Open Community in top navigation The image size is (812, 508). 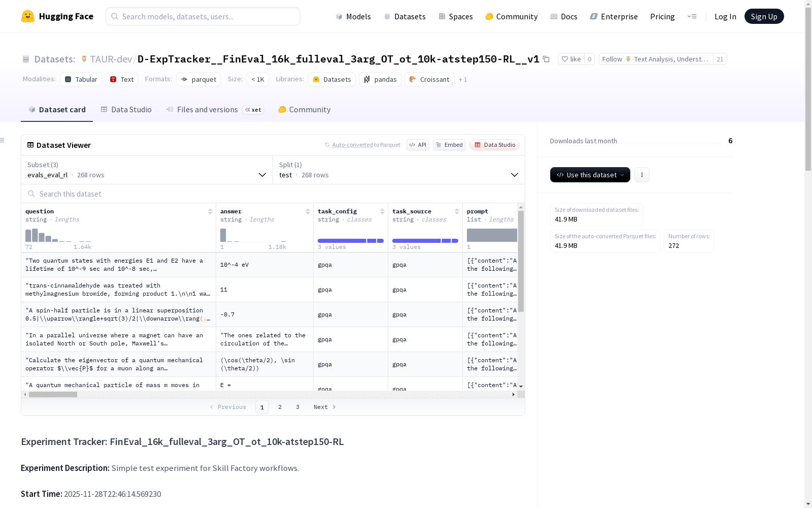coord(511,16)
